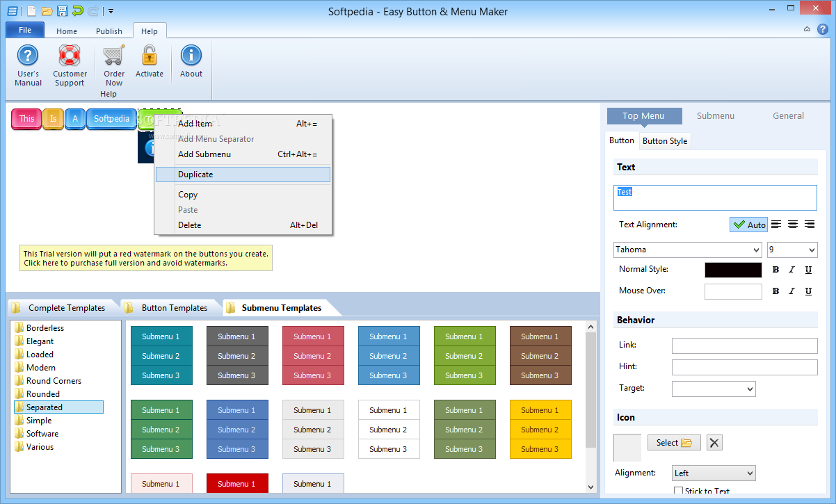
Task: Open the quick access toolbar customize arrow
Action: [x=111, y=11]
